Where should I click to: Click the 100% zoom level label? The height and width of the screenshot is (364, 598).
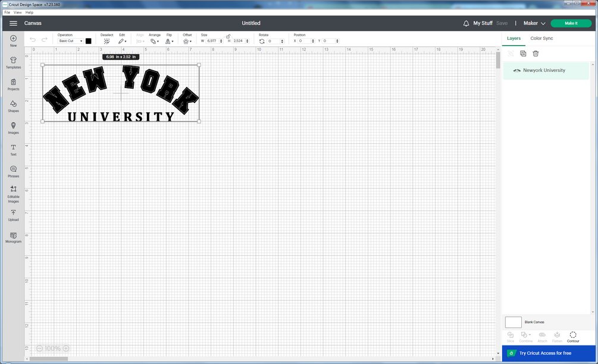coord(52,349)
